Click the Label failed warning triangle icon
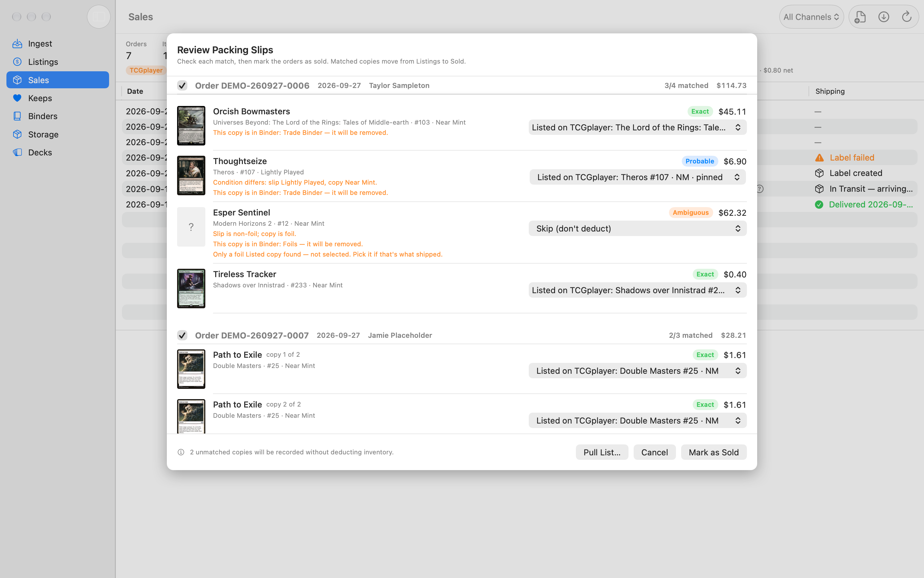Screen dimensions: 924x578 point(819,157)
